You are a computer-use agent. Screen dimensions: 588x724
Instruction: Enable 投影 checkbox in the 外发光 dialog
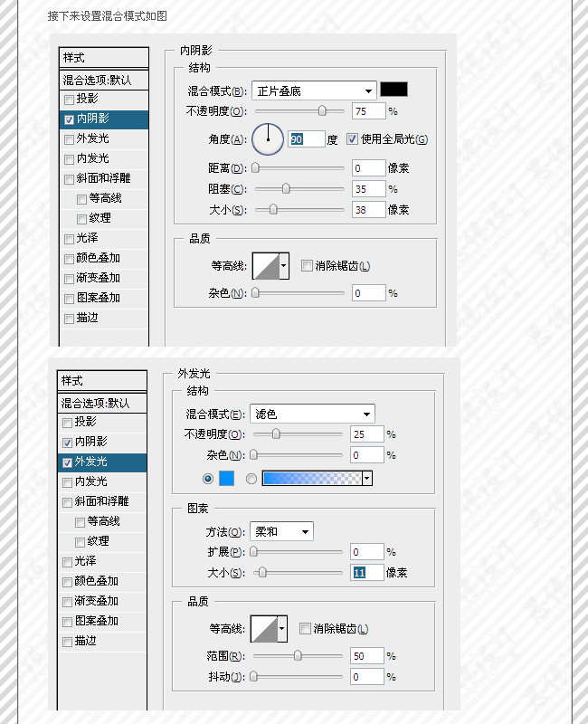pos(67,423)
